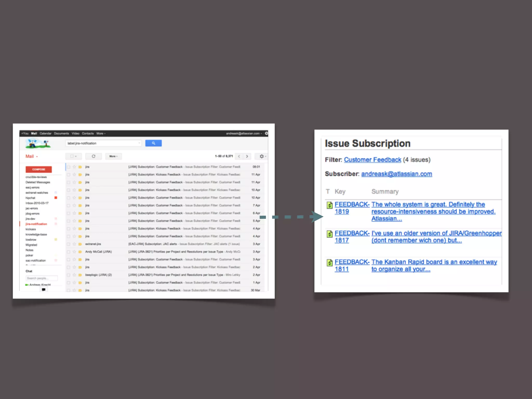The height and width of the screenshot is (399, 532).
Task: Tick the beeplogic (JIRA) message checkbox
Action: click(69, 275)
